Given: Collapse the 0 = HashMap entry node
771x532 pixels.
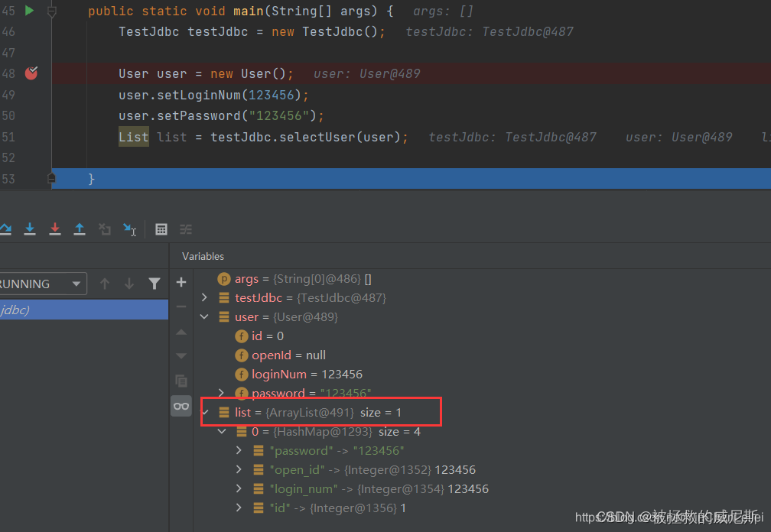Looking at the screenshot, I should click(x=223, y=432).
